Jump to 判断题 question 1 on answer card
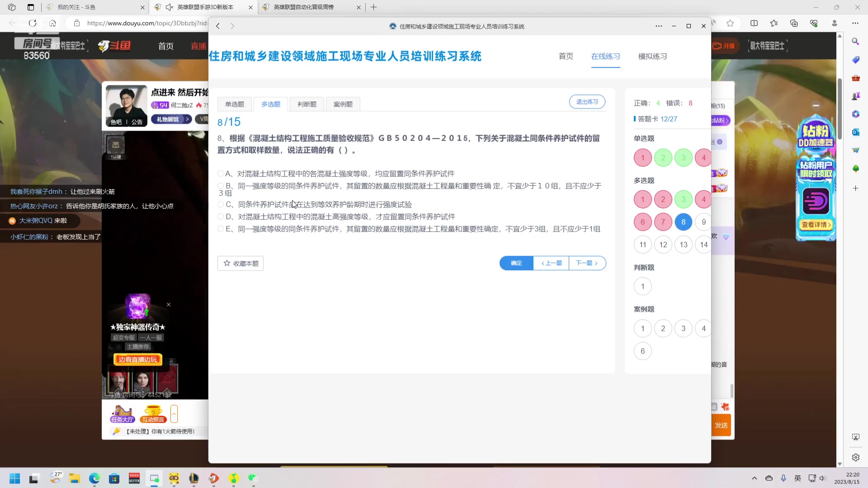The image size is (868, 488). [x=642, y=286]
